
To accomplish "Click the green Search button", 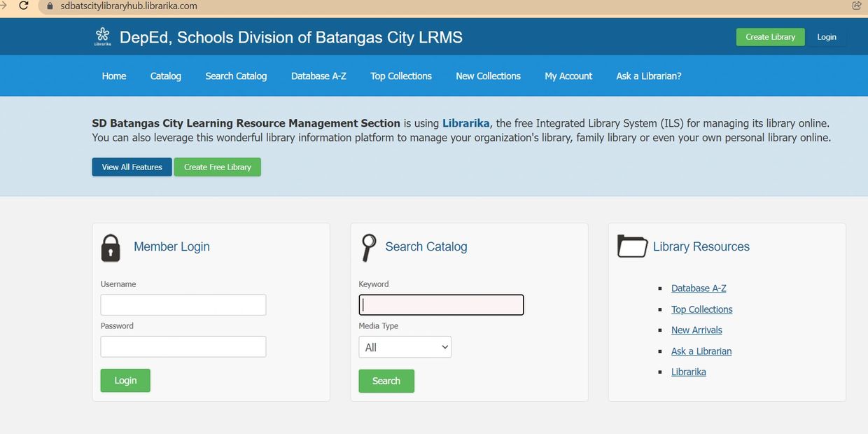I will 386,381.
